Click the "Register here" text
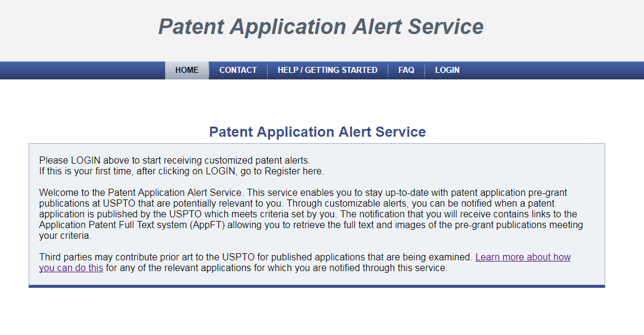The image size is (644, 335). (293, 171)
